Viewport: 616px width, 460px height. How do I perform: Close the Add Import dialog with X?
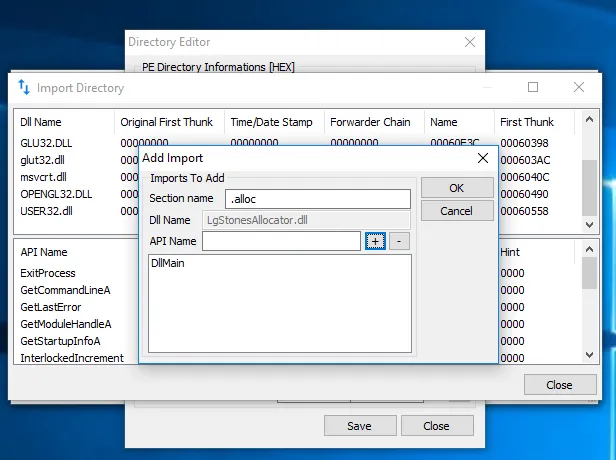(x=483, y=158)
